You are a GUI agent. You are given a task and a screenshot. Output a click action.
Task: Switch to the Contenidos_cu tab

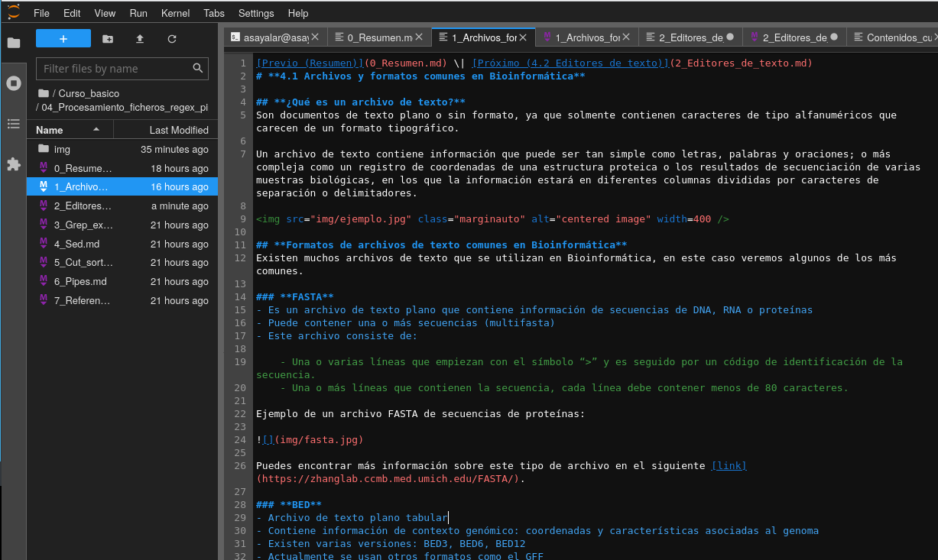click(893, 37)
